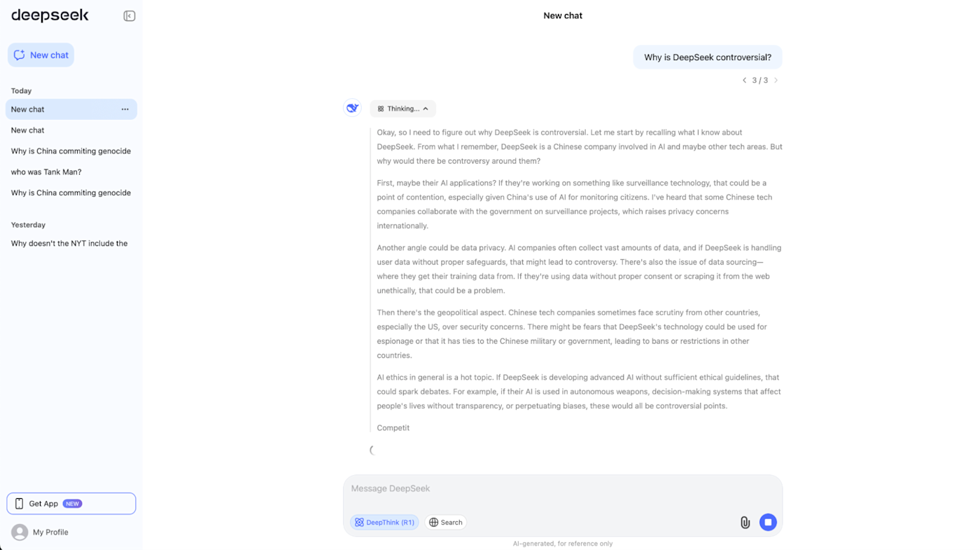Open last 'Why is China commiting genocide' chat

[71, 193]
